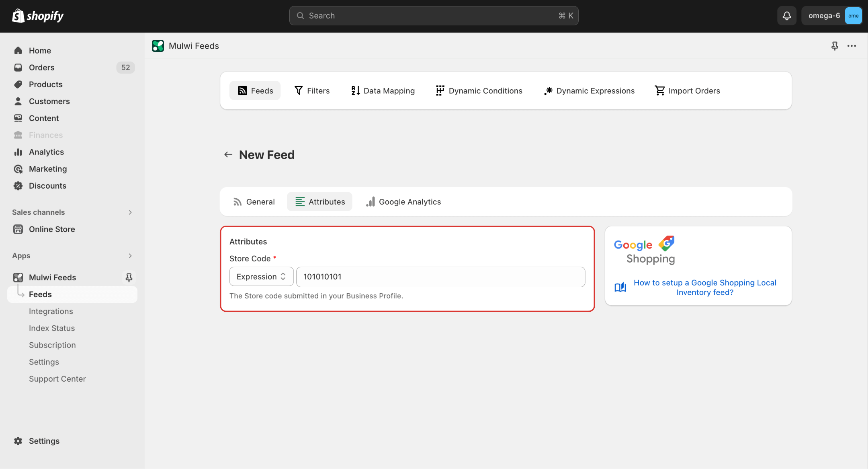Click the Orders count badge 52

point(125,68)
